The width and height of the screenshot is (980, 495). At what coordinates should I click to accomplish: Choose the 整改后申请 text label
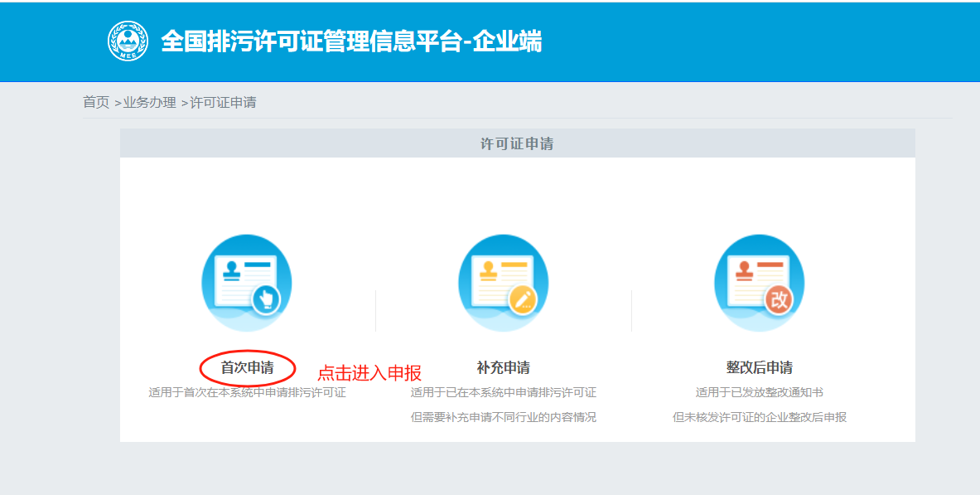[x=759, y=367]
